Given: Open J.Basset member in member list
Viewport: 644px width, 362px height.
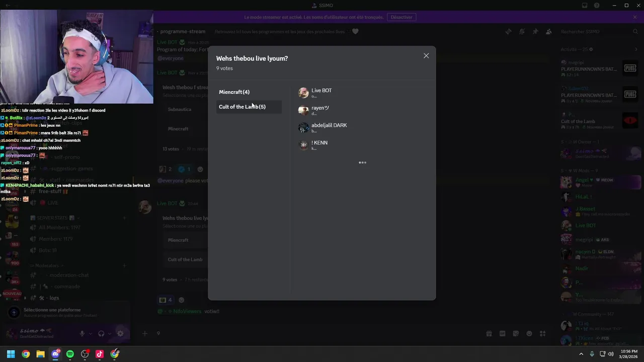Looking at the screenshot, I should click(x=600, y=211).
